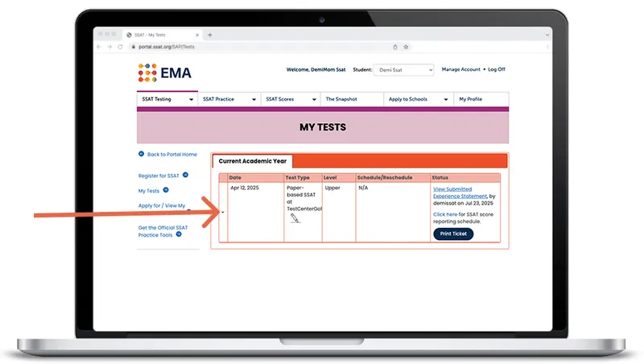This screenshot has height=364, width=644.
Task: Click the pencil icon in Test Type cell
Action: pyautogui.click(x=295, y=218)
